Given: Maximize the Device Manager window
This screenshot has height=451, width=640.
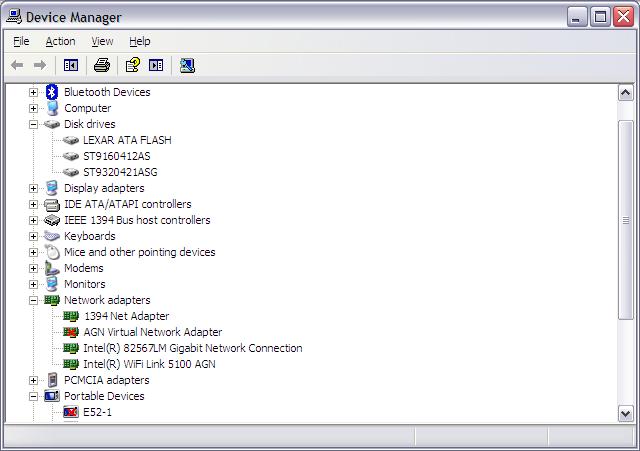Looking at the screenshot, I should click(600, 17).
